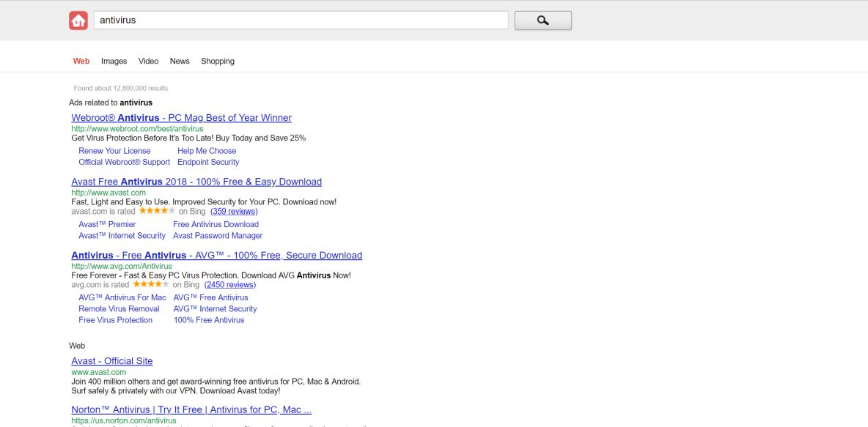Switch to the Images tab

[x=114, y=61]
